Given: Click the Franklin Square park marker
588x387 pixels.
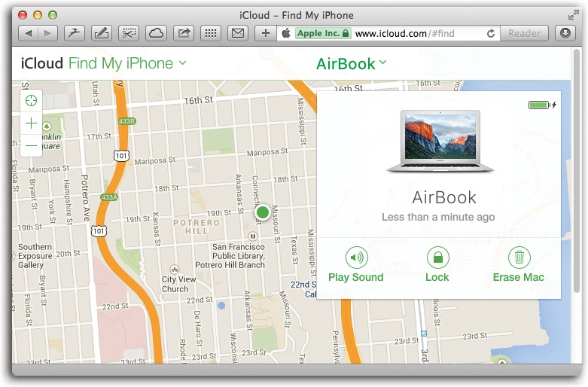Looking at the screenshot, I should click(47, 126).
